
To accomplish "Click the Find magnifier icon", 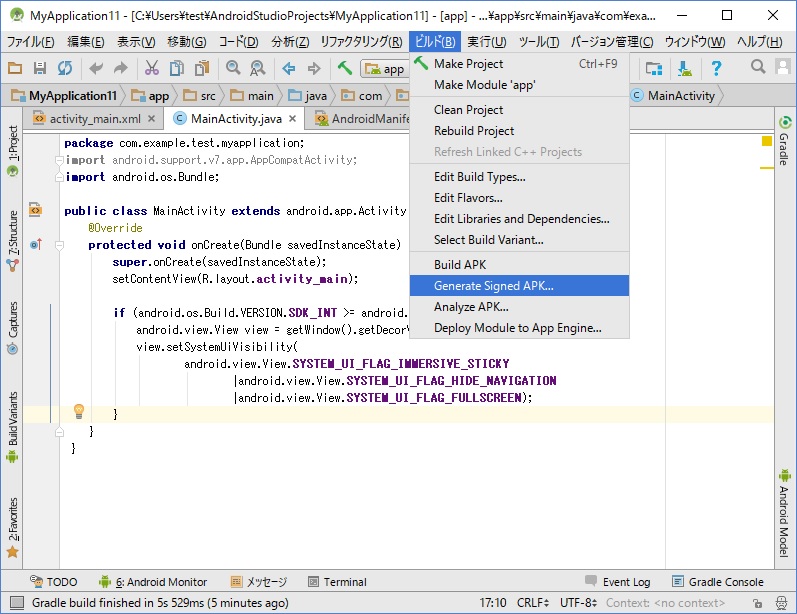I will coord(233,68).
